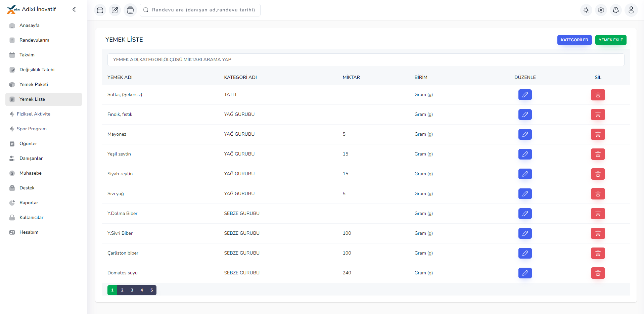Edit the Siyah zeytin row
The height and width of the screenshot is (314, 644).
525,174
